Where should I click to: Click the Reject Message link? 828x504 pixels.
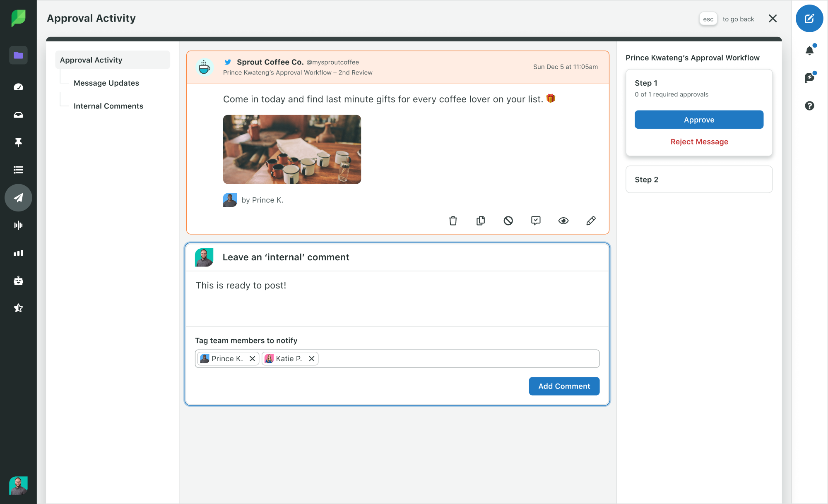[700, 141]
